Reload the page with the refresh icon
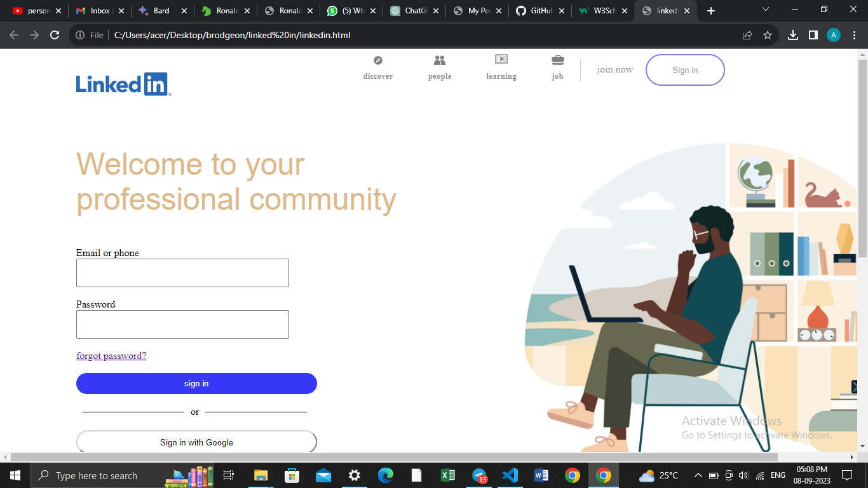This screenshot has height=488, width=868. (x=55, y=35)
